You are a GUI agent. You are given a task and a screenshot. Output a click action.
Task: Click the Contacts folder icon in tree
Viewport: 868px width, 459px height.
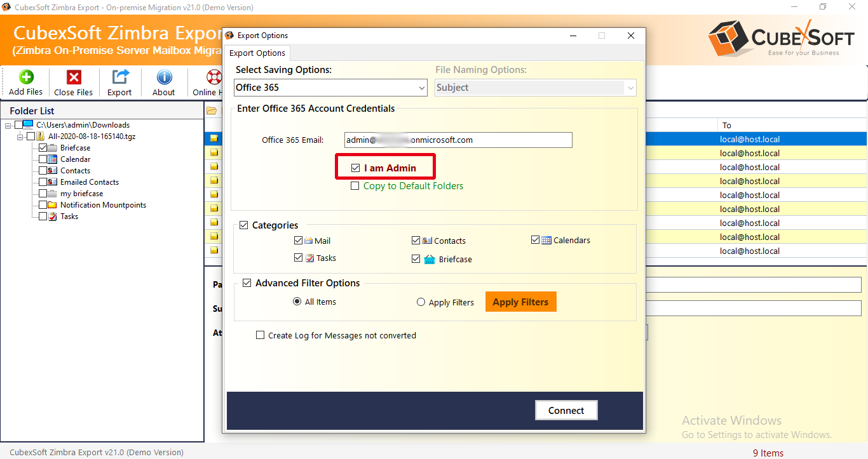53,171
